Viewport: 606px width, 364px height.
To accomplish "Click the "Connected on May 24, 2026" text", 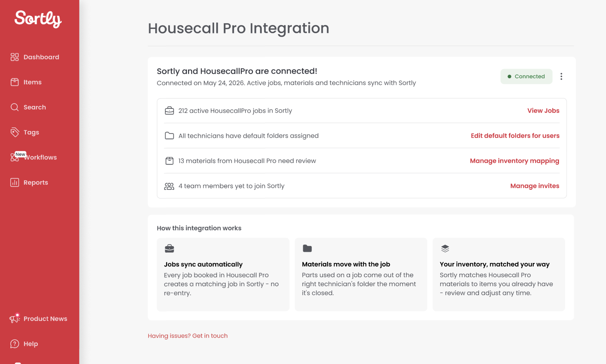I will click(286, 83).
